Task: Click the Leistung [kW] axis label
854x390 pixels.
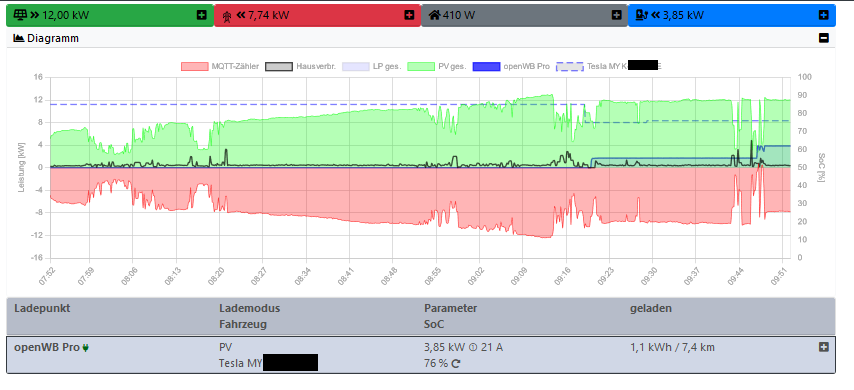Action: pyautogui.click(x=21, y=167)
